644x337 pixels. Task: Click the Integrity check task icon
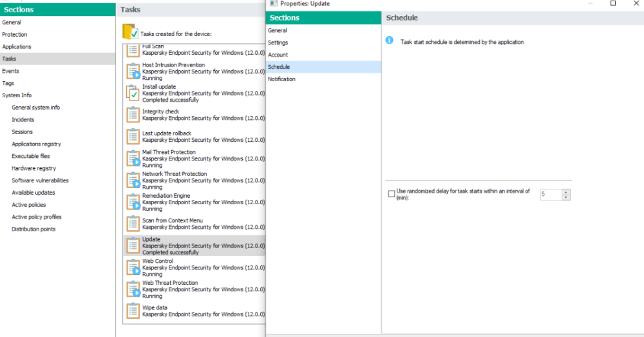tap(133, 115)
